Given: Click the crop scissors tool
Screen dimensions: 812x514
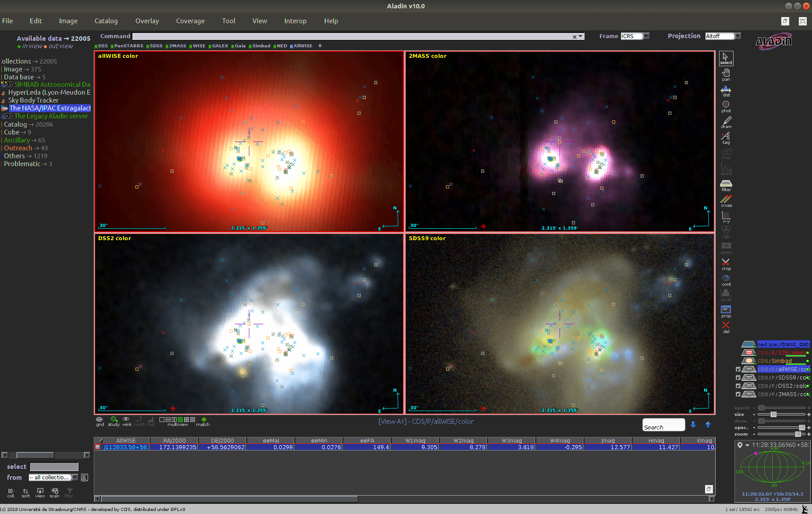Looking at the screenshot, I should pos(726,263).
